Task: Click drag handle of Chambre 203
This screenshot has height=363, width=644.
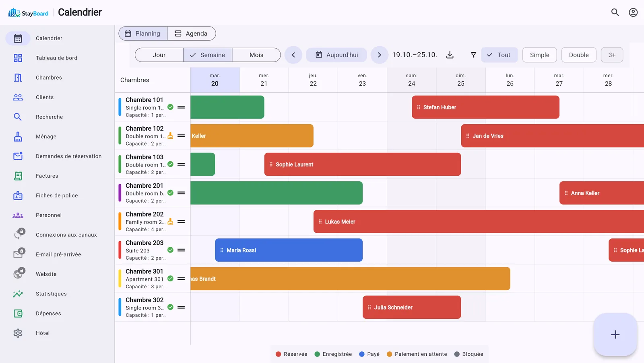Action: 181,250
